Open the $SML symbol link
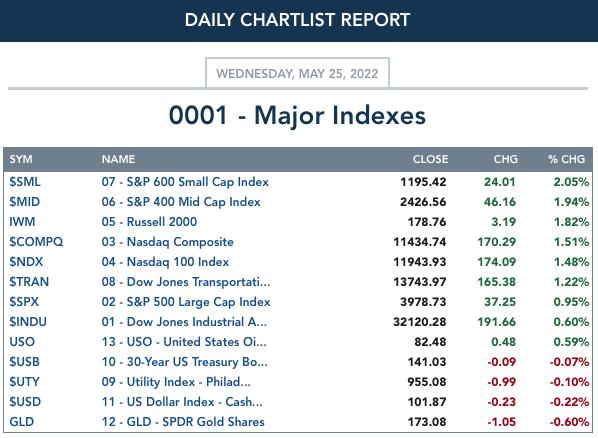Image resolution: width=598 pixels, height=438 pixels. coord(25,182)
